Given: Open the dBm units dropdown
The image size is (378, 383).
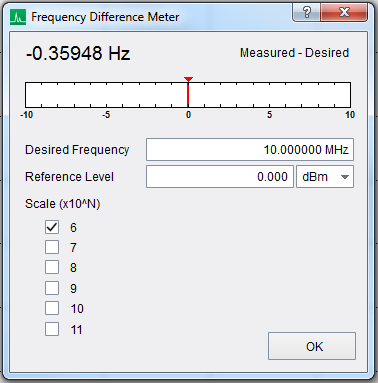Looking at the screenshot, I should pyautogui.click(x=325, y=177).
